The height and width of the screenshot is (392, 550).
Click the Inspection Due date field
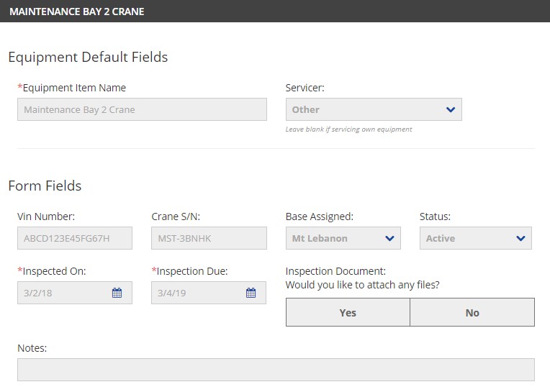click(x=209, y=293)
